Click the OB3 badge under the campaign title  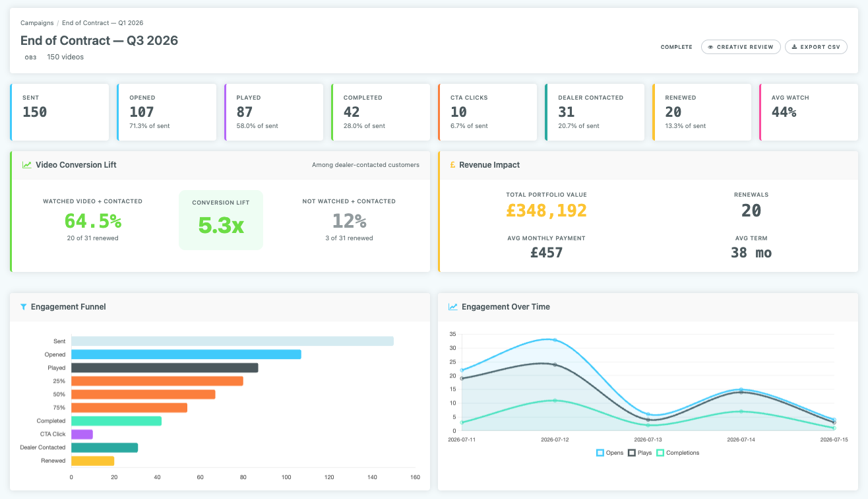point(30,57)
